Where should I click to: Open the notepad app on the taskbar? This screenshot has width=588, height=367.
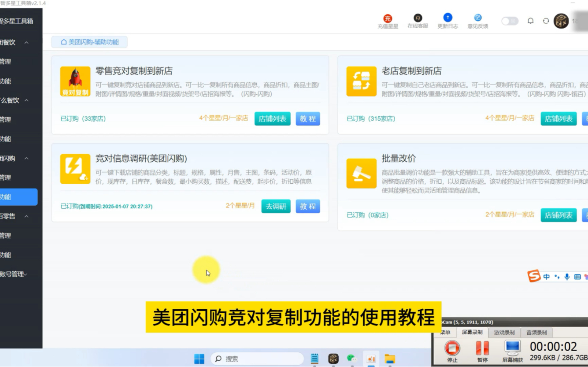coord(314,359)
